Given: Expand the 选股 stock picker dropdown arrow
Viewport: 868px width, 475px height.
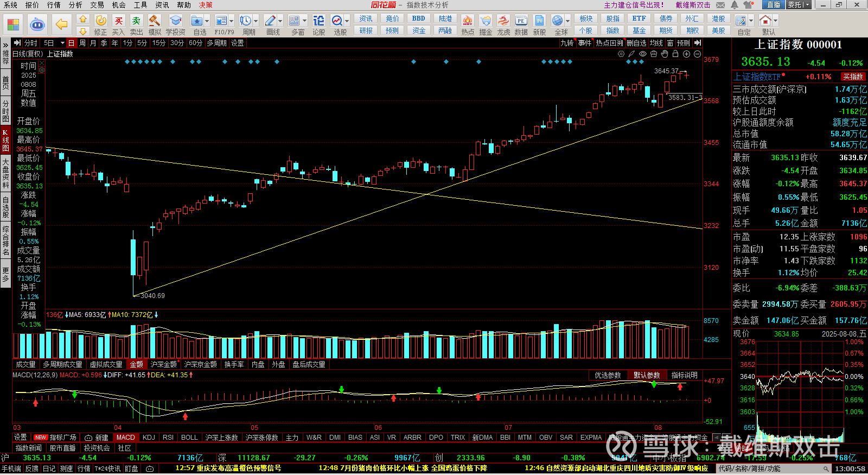Looking at the screenshot, I should [347, 22].
